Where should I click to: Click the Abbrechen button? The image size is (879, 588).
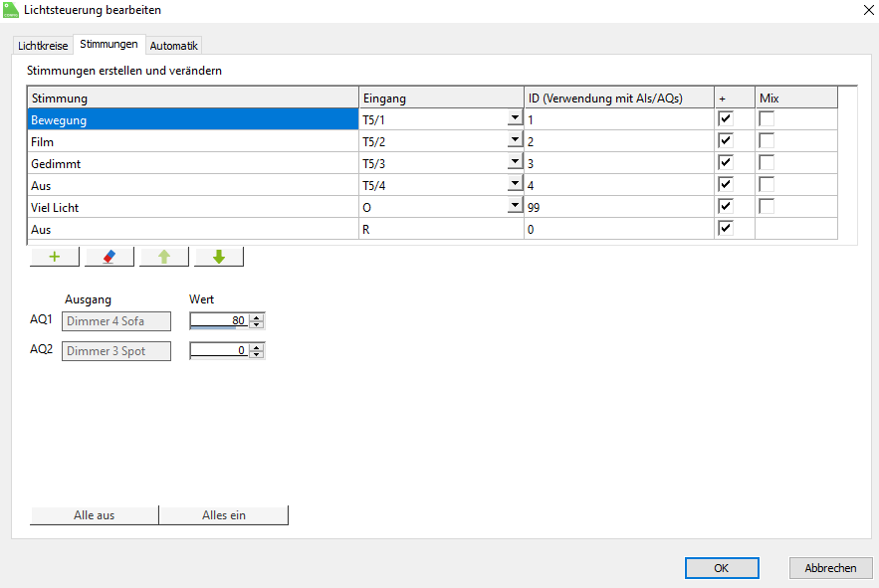point(830,568)
